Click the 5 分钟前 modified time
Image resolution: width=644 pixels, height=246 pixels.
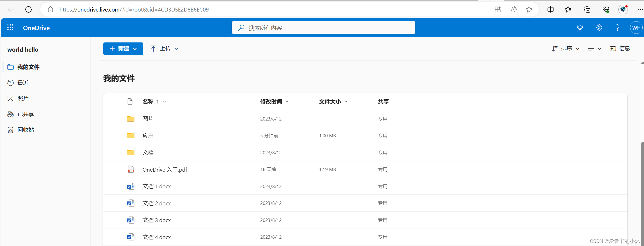coord(269,135)
